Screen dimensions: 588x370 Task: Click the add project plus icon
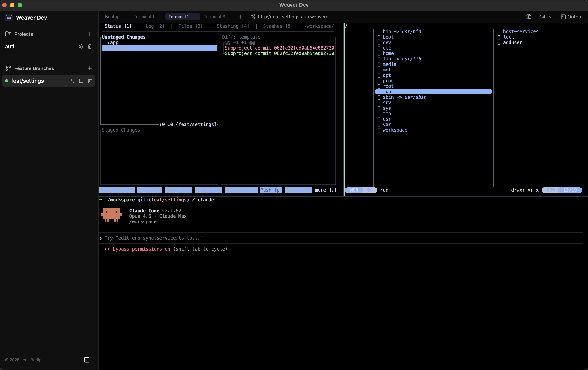pyautogui.click(x=90, y=34)
